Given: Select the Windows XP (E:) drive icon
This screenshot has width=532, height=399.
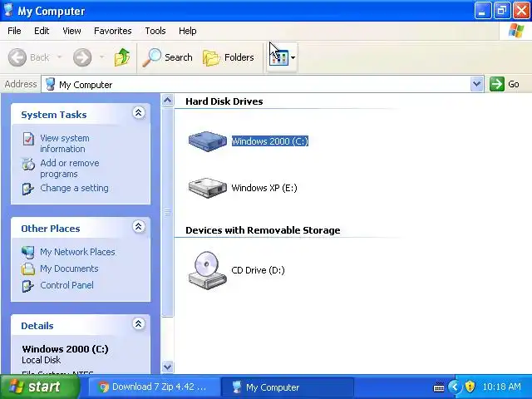Looking at the screenshot, I should (x=207, y=188).
